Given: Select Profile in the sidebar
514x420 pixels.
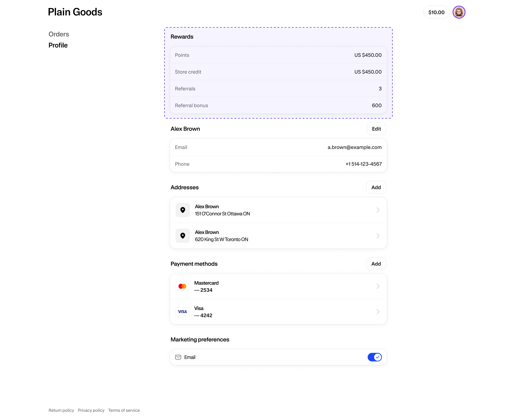Looking at the screenshot, I should 58,45.
